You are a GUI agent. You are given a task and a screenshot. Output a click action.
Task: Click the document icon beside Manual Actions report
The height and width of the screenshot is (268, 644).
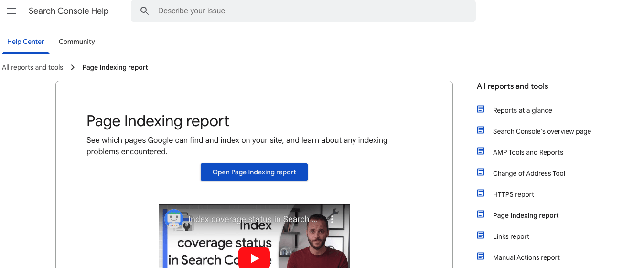(x=481, y=257)
